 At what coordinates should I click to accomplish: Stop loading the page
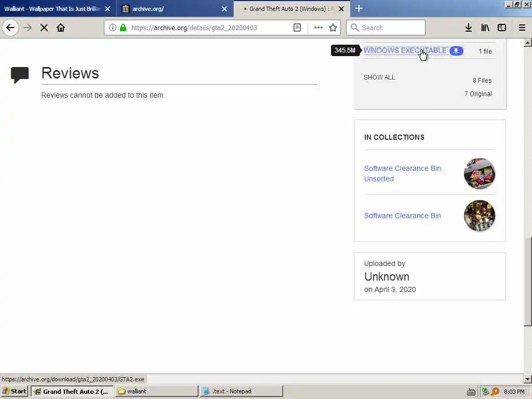click(x=44, y=28)
